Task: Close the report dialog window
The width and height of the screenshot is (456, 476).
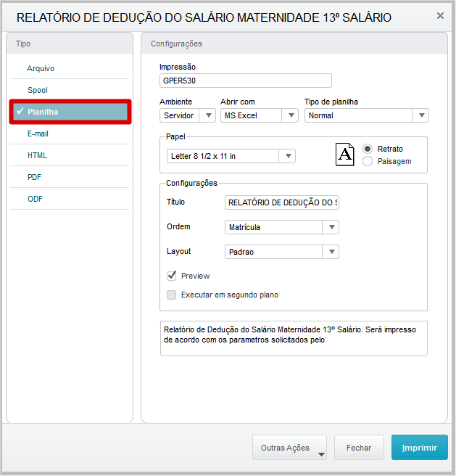Action: 440,16
